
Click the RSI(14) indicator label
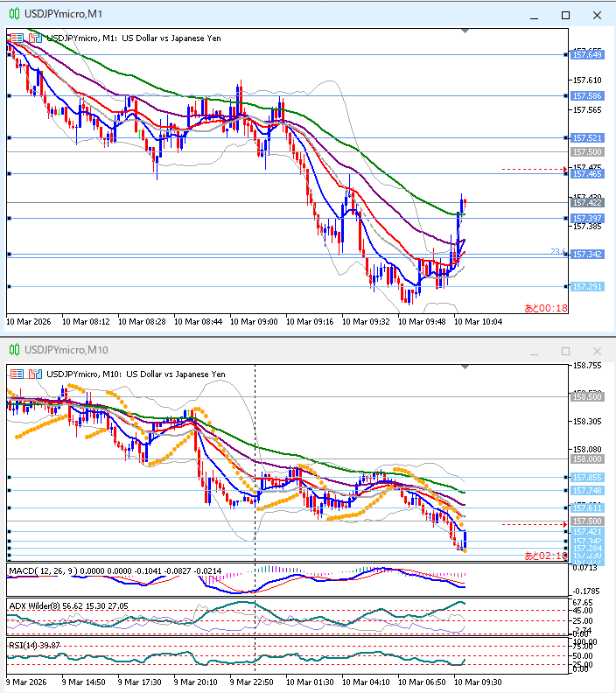point(23,645)
